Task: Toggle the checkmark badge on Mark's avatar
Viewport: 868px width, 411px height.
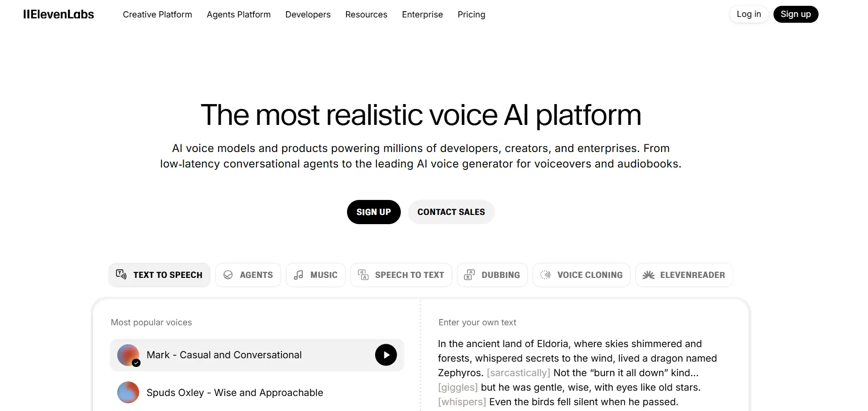Action: [136, 363]
